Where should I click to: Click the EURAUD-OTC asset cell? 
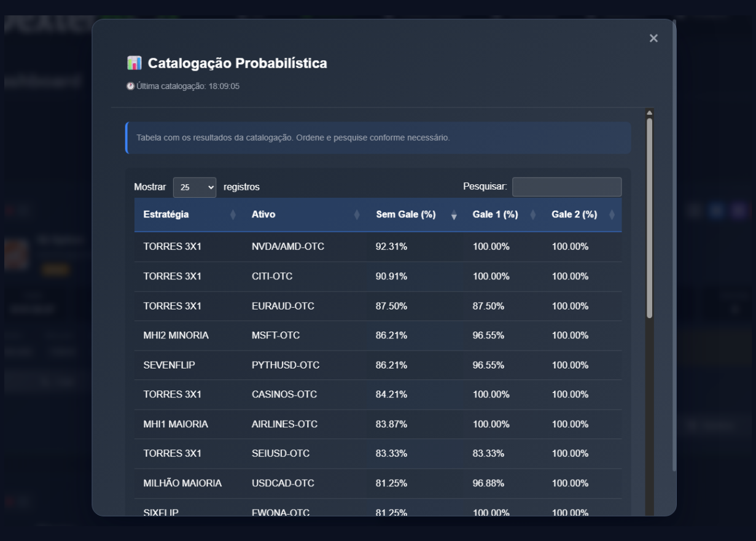[x=283, y=306]
